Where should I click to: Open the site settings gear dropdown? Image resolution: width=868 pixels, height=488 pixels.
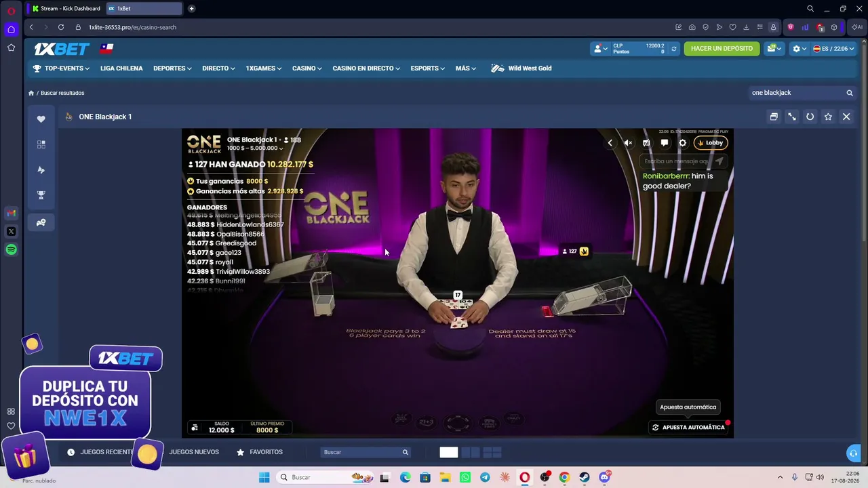click(x=799, y=49)
